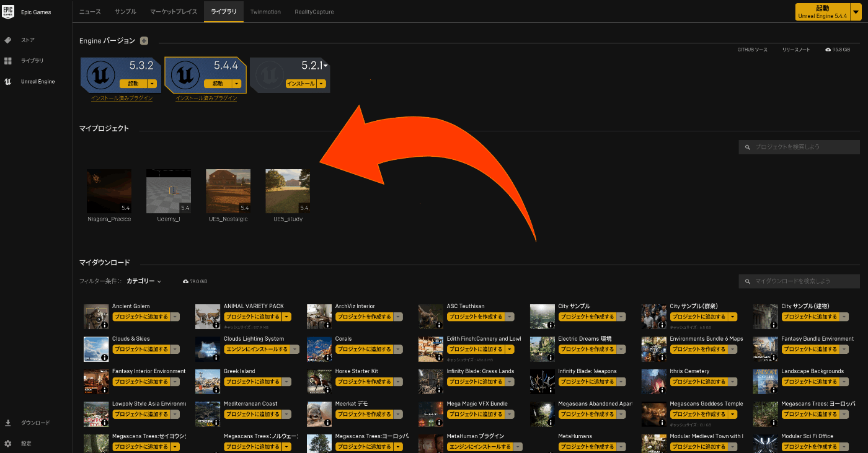Select the top ライブラリ tab
Viewport: 868px width, 453px height.
tap(224, 12)
